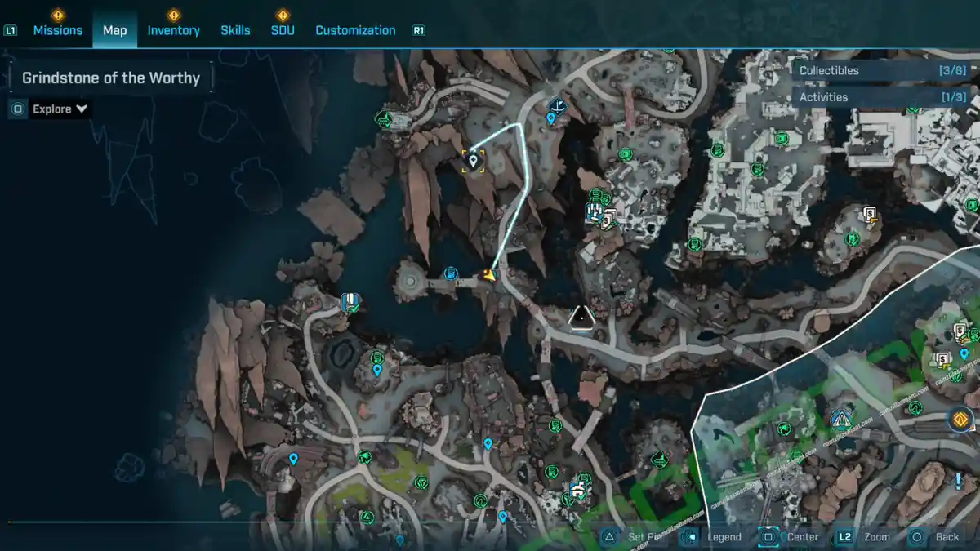This screenshot has width=980, height=551.
Task: Center the map on player
Action: pyautogui.click(x=791, y=536)
